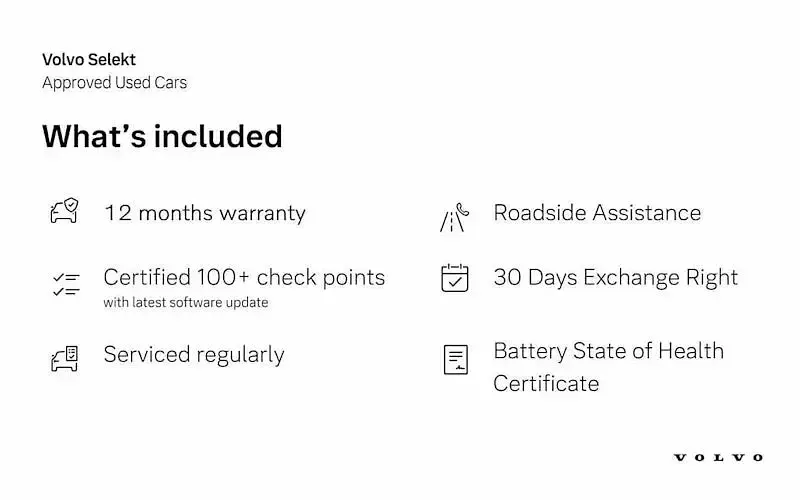800x500 pixels.
Task: Select the 12 months warranty text
Action: (205, 213)
